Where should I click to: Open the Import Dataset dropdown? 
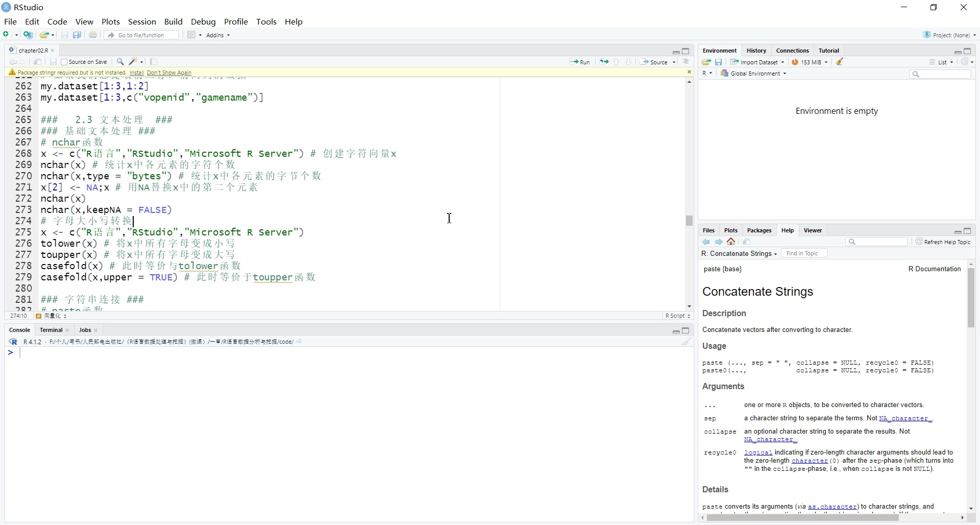point(757,62)
